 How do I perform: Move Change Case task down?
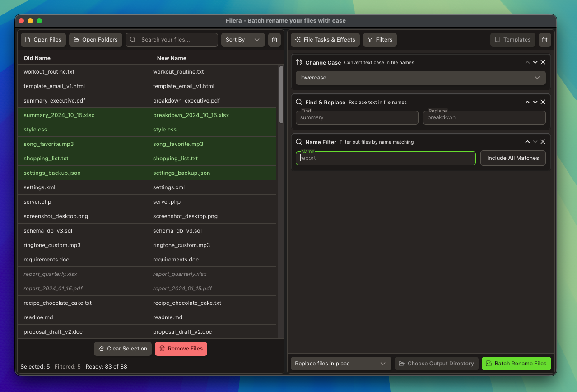[535, 62]
